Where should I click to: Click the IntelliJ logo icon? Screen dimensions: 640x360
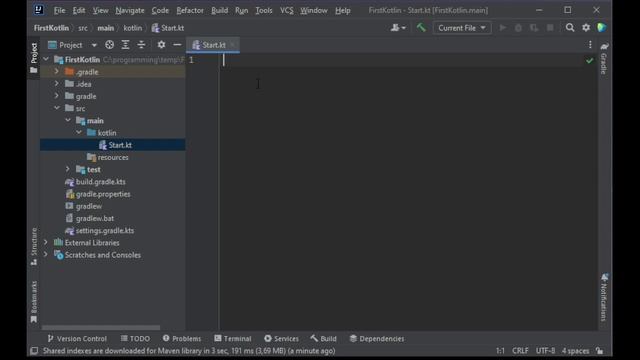[x=39, y=10]
